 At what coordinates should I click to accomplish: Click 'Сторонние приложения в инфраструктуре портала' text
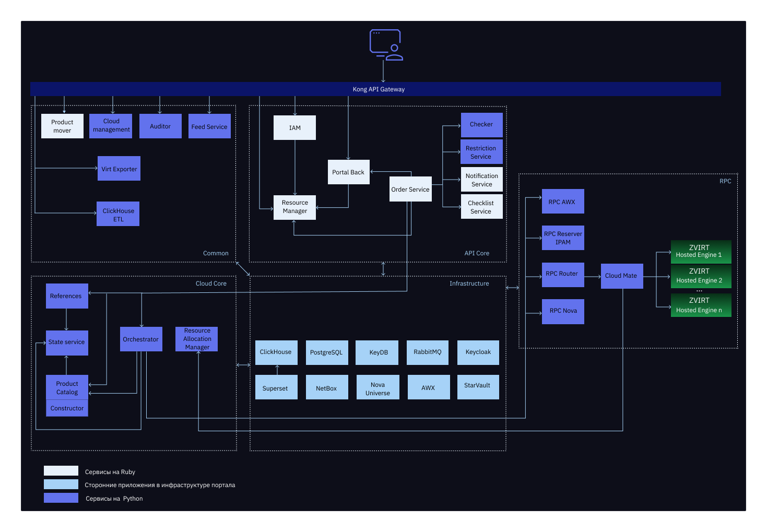[x=160, y=485]
